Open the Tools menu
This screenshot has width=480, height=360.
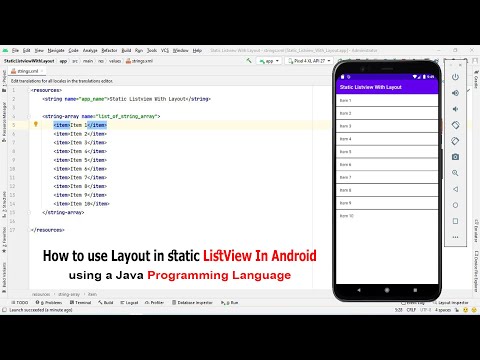click(x=152, y=50)
